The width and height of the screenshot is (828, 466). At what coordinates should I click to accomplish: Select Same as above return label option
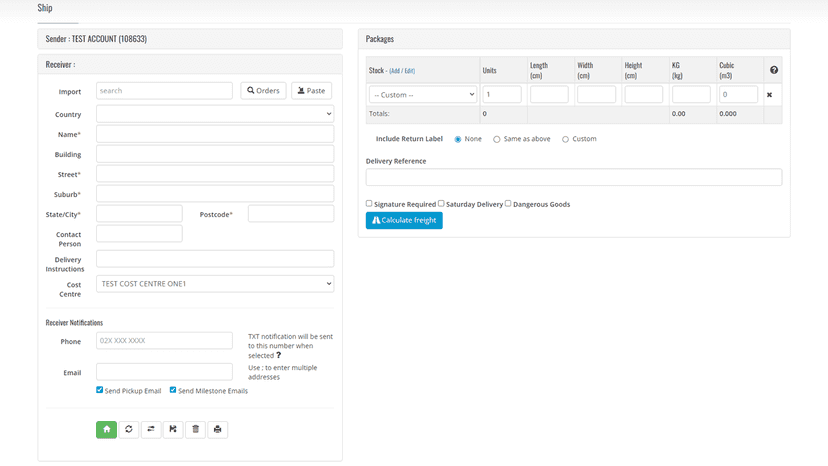point(496,139)
